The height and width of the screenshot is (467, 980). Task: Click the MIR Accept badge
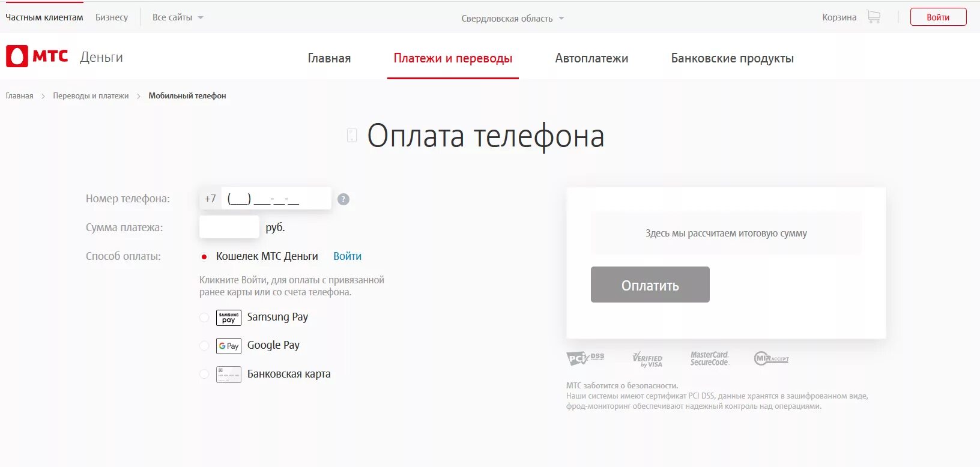tap(772, 358)
